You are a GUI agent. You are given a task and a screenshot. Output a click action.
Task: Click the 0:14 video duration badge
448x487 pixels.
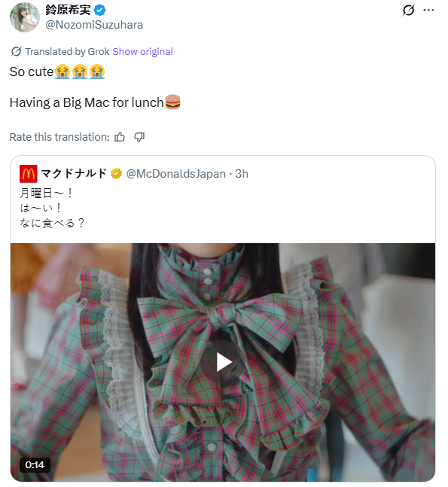[35, 464]
